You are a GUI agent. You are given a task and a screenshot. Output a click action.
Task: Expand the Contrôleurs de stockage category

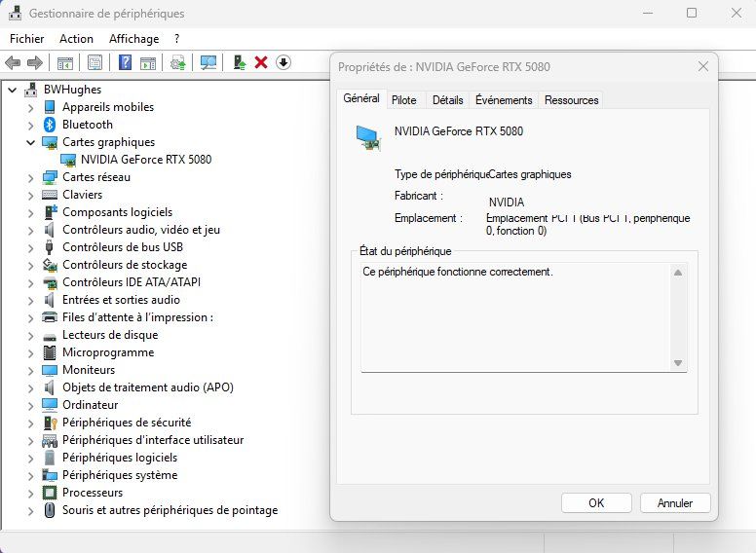click(x=31, y=266)
